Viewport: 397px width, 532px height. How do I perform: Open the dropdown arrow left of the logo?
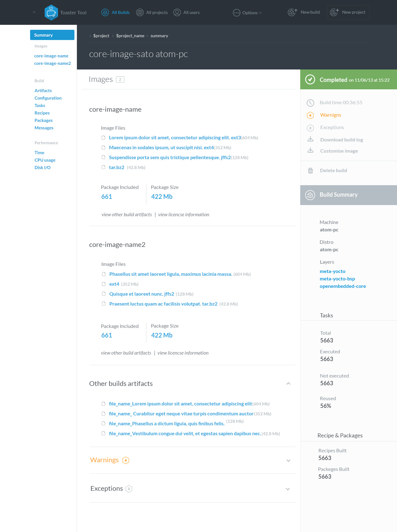point(34,12)
